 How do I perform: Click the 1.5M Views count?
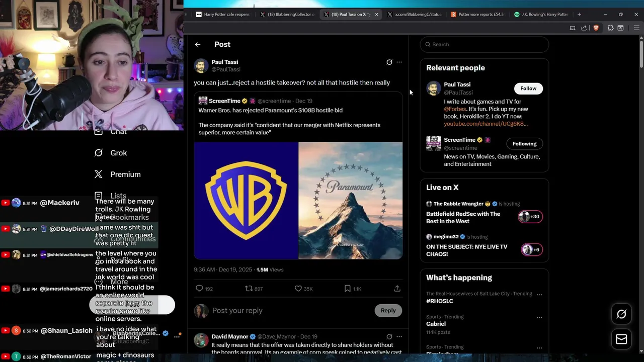coord(270,270)
